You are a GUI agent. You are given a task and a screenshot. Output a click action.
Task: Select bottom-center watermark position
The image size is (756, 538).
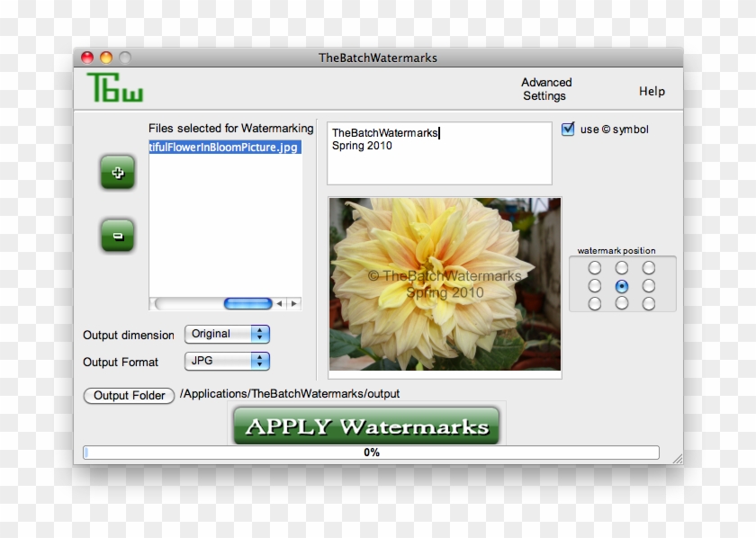pos(622,303)
